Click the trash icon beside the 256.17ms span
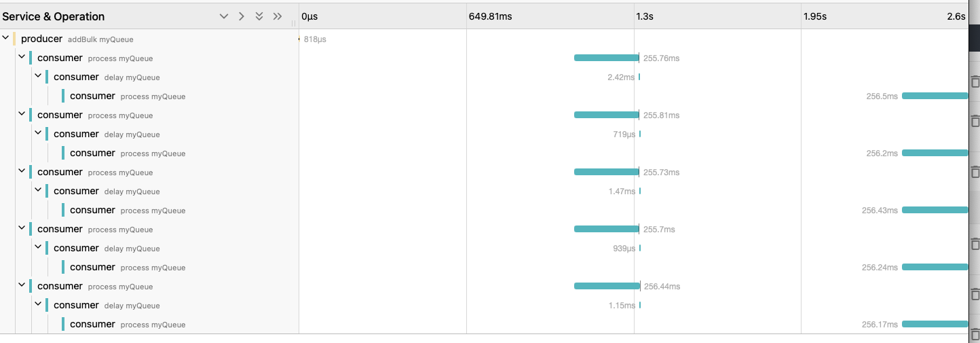The height and width of the screenshot is (343, 980). pyautogui.click(x=975, y=333)
